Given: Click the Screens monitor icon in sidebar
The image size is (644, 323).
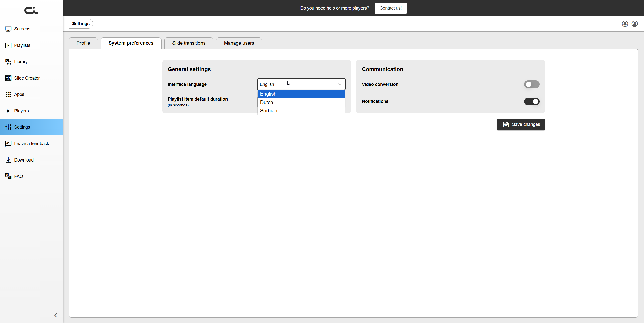Looking at the screenshot, I should [x=8, y=29].
